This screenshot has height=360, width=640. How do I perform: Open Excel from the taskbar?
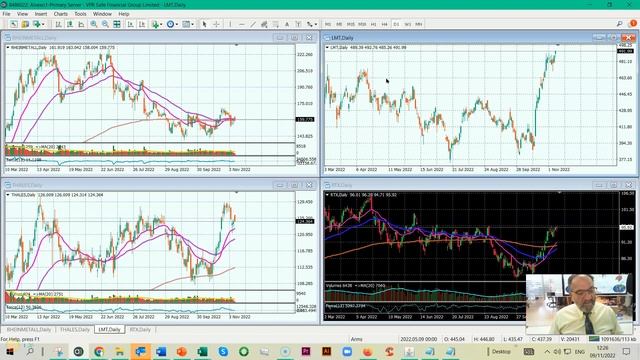(202, 351)
